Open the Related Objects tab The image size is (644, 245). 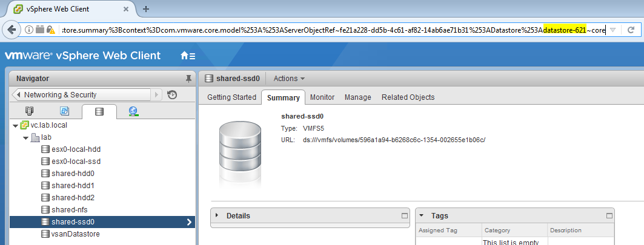pyautogui.click(x=408, y=97)
